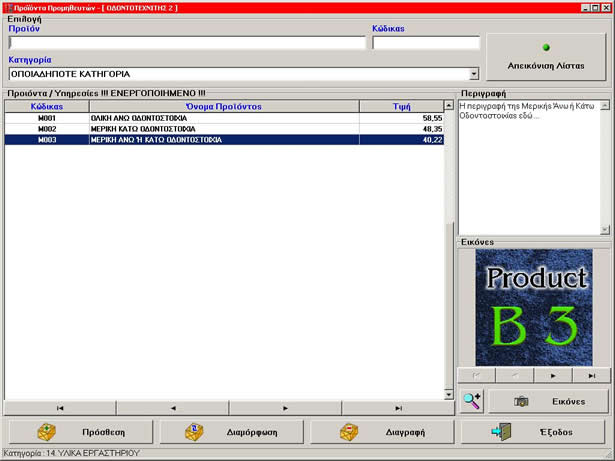The height and width of the screenshot is (461, 615).
Task: Click price cell 58,55
Action: click(402, 118)
